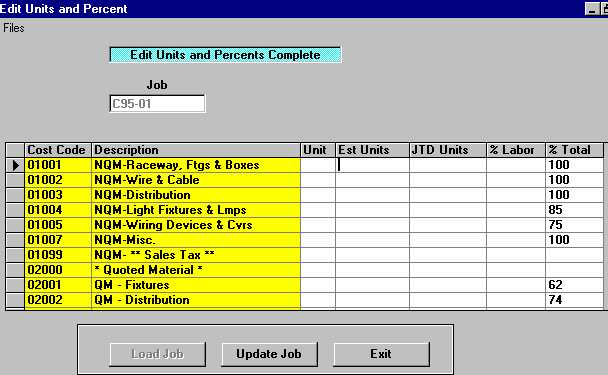
Task: Select row header for cost code 01007
Action: (15, 240)
